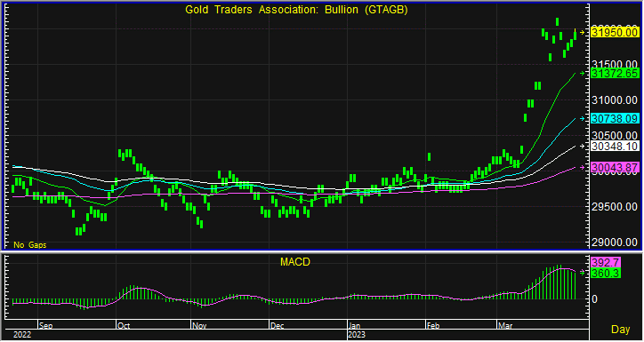Click the Jan month marker on time axis
This screenshot has width=644, height=342.
tap(355, 326)
